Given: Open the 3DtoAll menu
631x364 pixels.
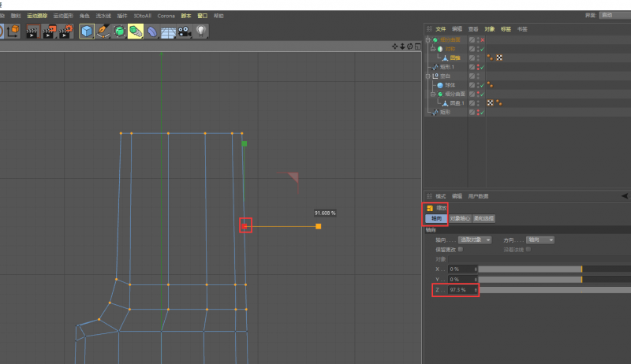Looking at the screenshot, I should [143, 16].
